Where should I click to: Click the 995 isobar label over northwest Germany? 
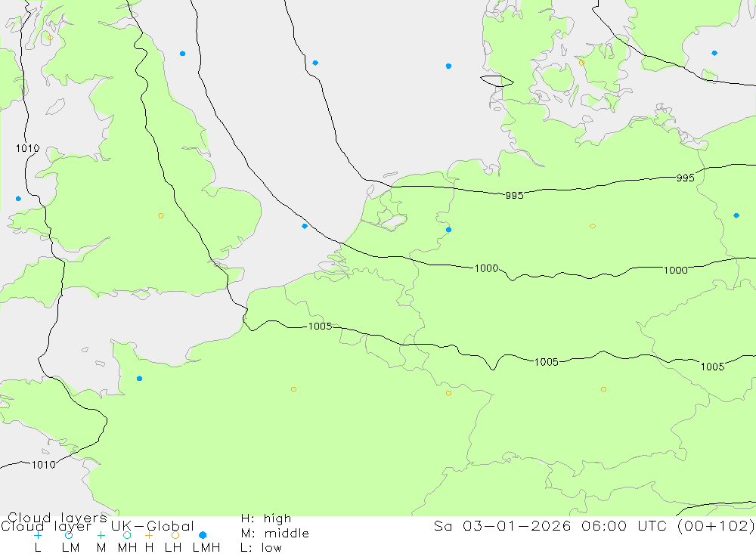tap(514, 195)
